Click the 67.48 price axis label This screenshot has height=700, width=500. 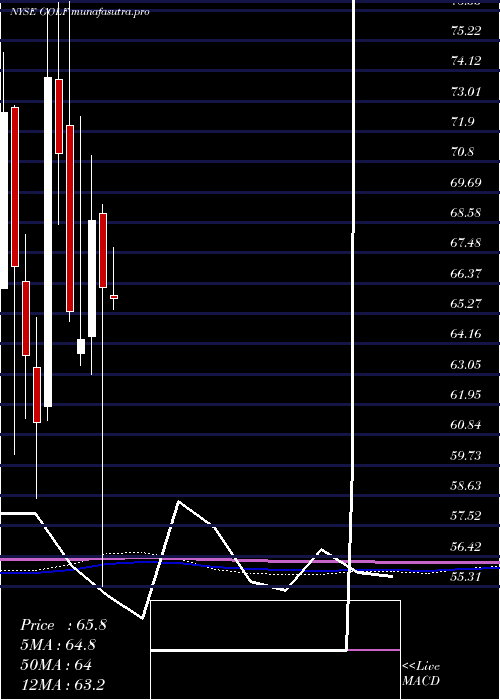tap(466, 243)
